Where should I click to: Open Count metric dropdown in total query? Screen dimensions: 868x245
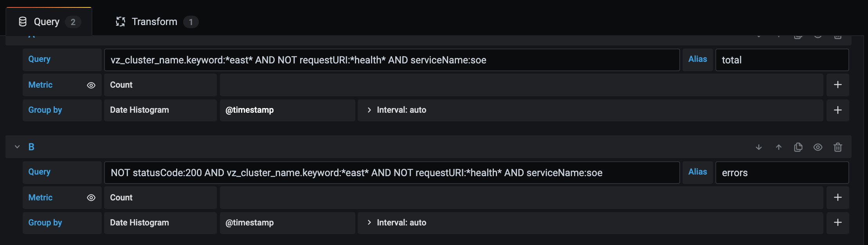pyautogui.click(x=160, y=85)
